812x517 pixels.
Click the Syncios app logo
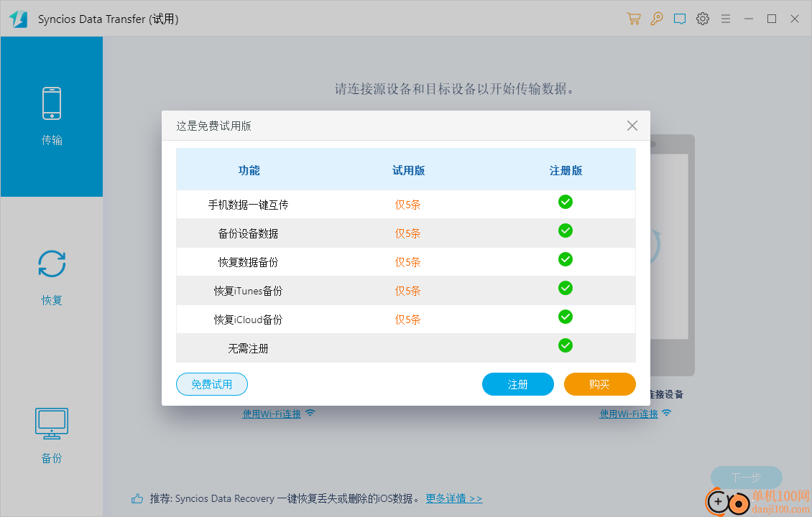point(18,19)
